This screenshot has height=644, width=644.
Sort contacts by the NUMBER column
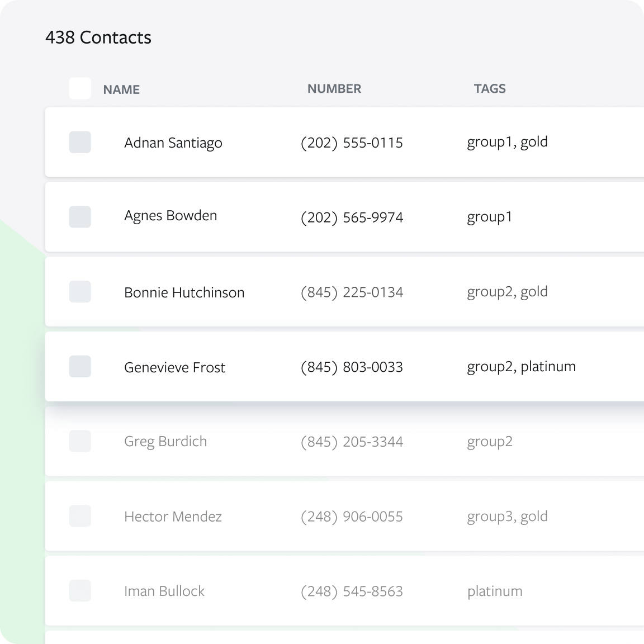tap(334, 88)
